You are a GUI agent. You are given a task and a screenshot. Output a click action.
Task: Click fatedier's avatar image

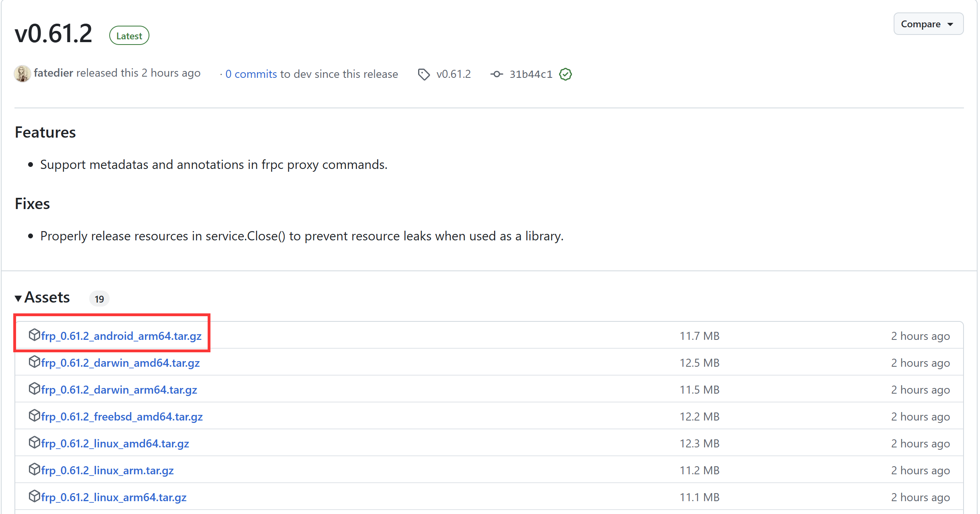[x=22, y=74]
